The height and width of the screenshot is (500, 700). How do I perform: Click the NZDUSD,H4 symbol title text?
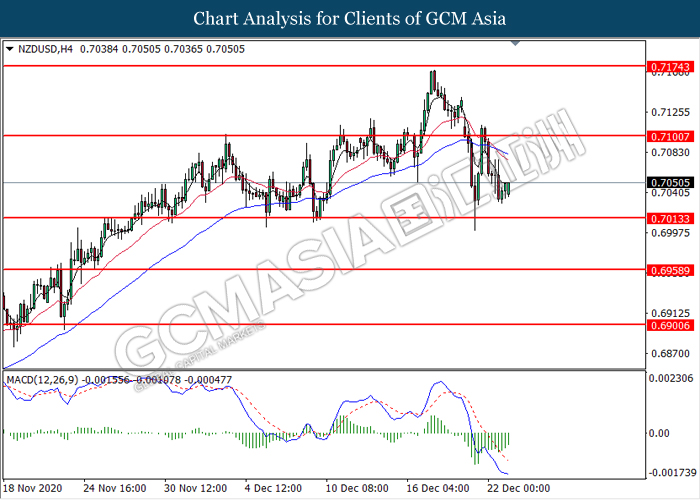pos(45,49)
